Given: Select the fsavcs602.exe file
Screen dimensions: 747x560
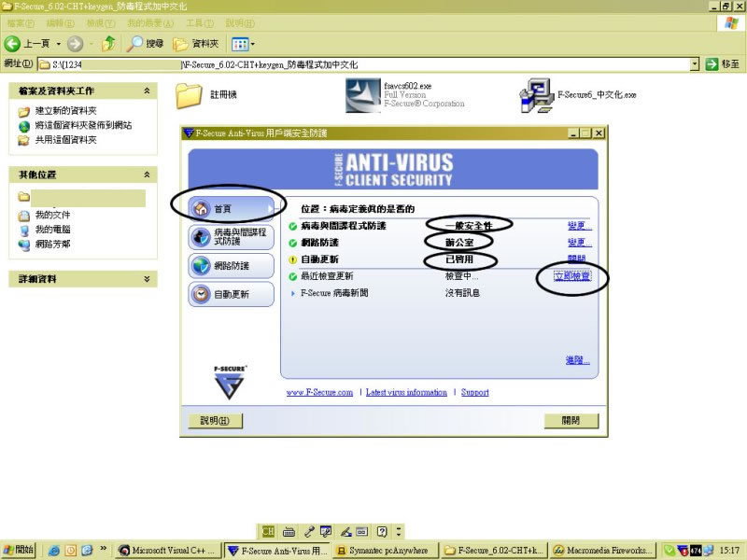Looking at the screenshot, I should tap(405, 95).
